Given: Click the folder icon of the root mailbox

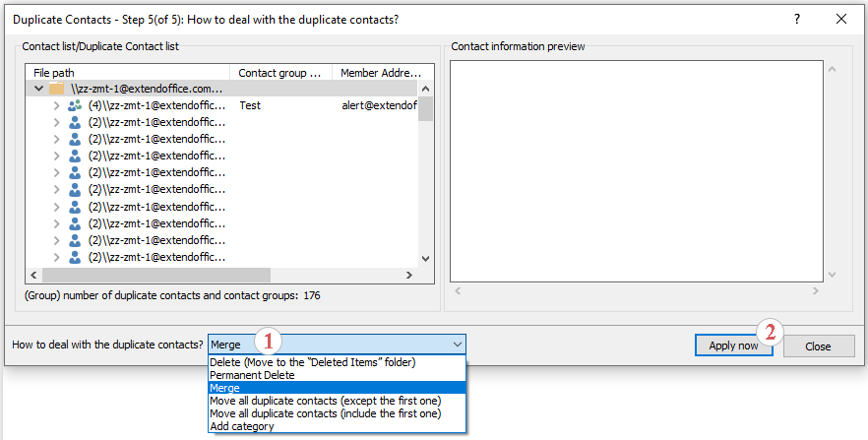Looking at the screenshot, I should point(57,89).
